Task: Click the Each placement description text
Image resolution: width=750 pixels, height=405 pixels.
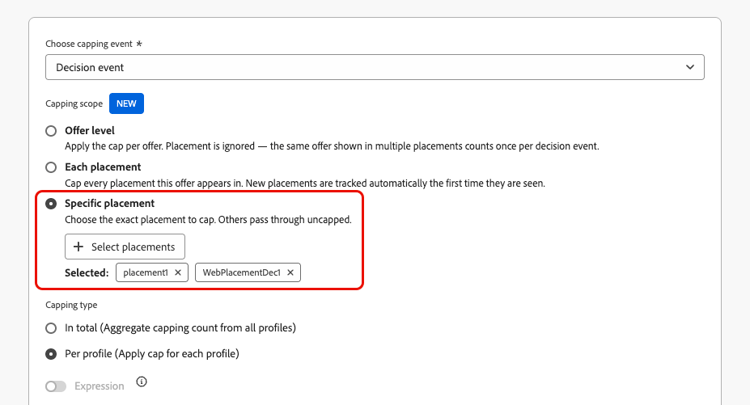Action: tap(305, 183)
